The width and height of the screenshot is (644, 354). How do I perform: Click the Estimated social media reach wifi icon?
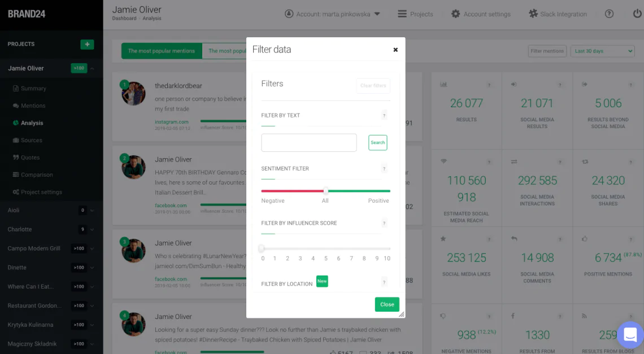point(443,161)
